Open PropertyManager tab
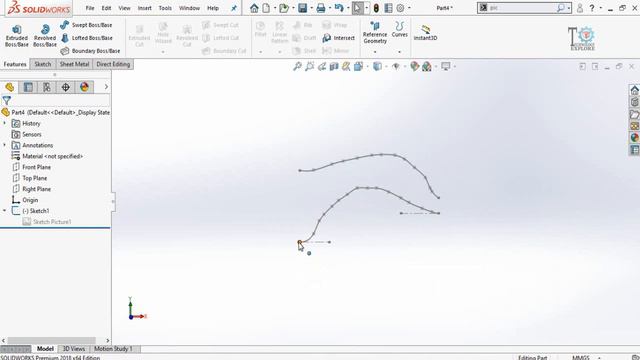Image resolution: width=640 pixels, height=360 pixels. tap(28, 87)
